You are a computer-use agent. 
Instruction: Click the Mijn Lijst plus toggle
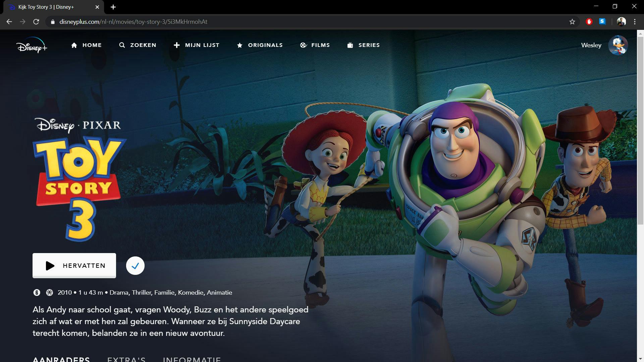pos(177,45)
